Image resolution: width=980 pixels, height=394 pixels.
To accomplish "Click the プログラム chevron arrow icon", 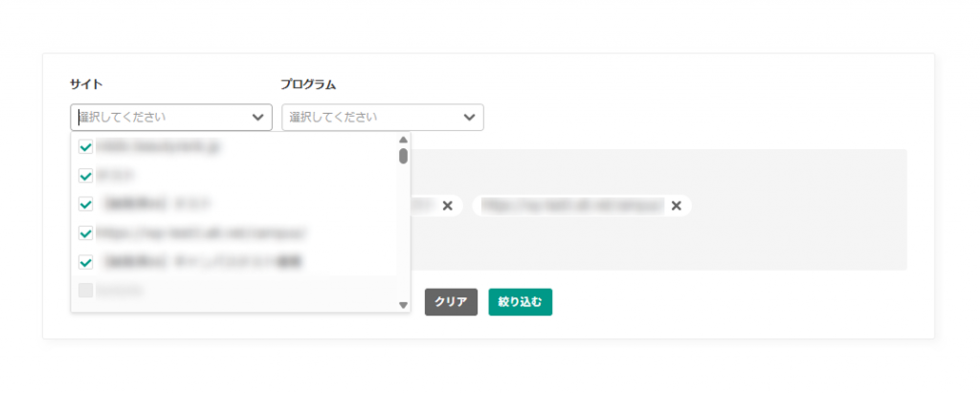I will click(x=469, y=117).
